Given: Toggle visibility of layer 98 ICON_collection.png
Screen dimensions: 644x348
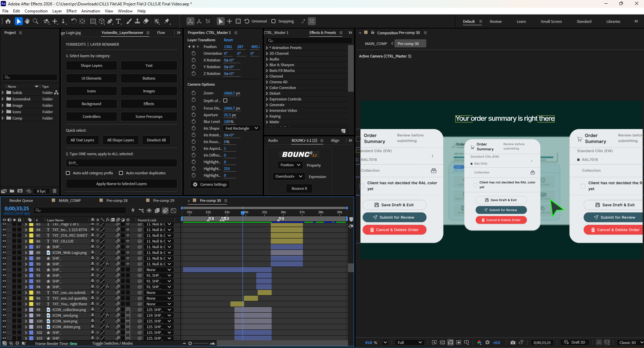Looking at the screenshot, I should pos(4,310).
